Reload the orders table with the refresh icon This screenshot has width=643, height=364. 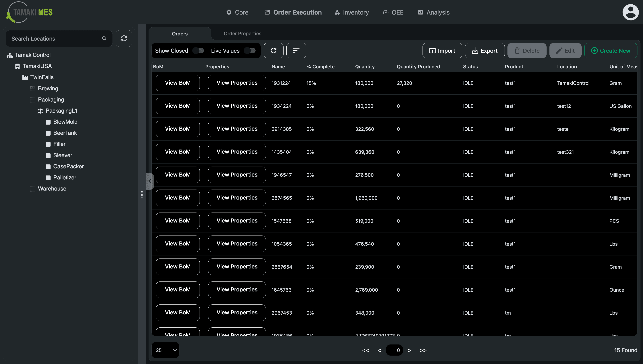(274, 51)
